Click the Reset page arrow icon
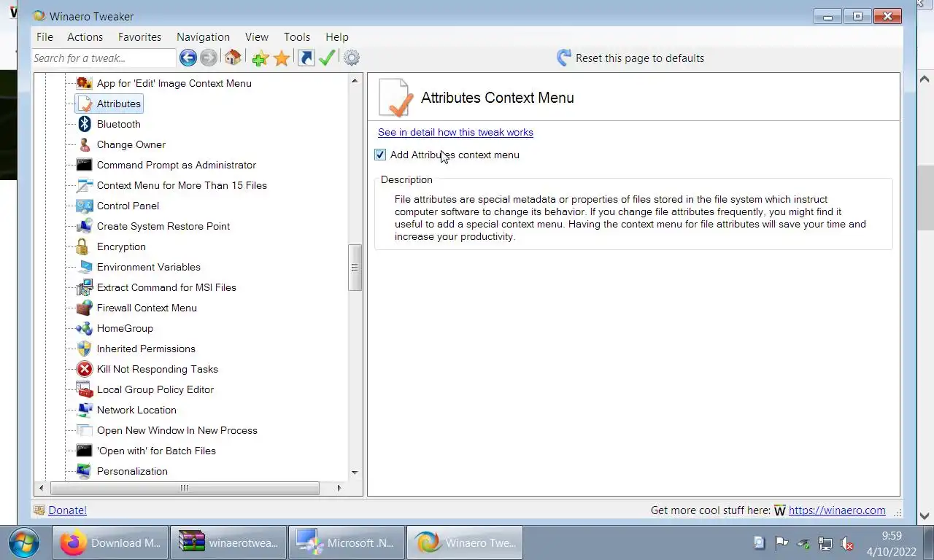The height and width of the screenshot is (560, 934). pos(564,58)
